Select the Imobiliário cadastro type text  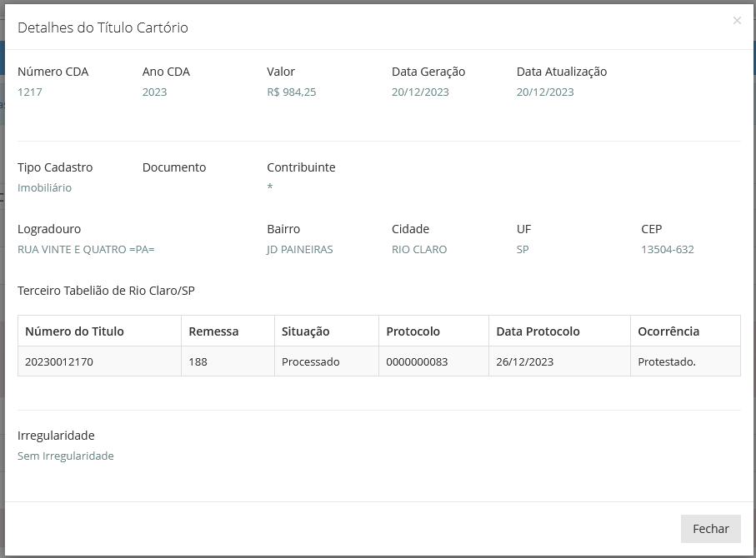click(x=44, y=188)
